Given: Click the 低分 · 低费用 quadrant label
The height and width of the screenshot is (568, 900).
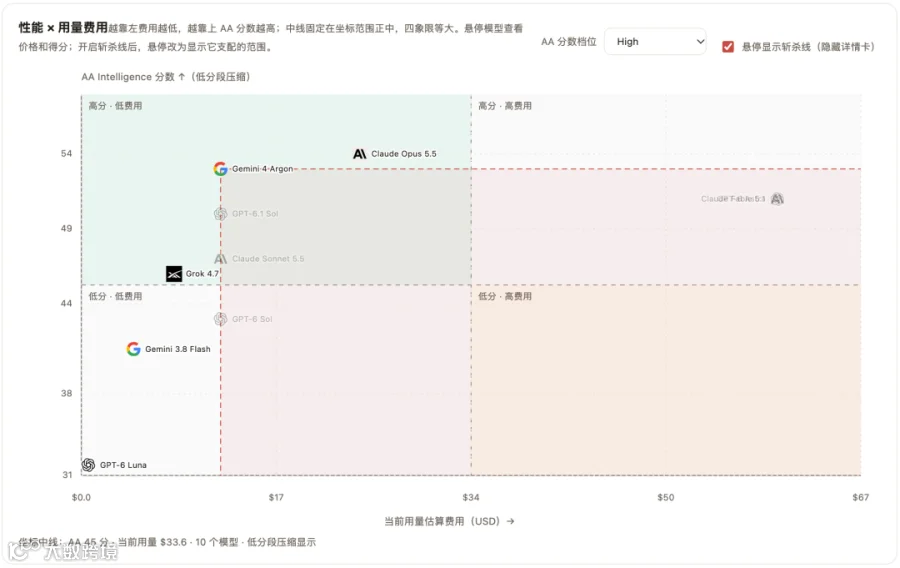Looking at the screenshot, I should click(115, 296).
